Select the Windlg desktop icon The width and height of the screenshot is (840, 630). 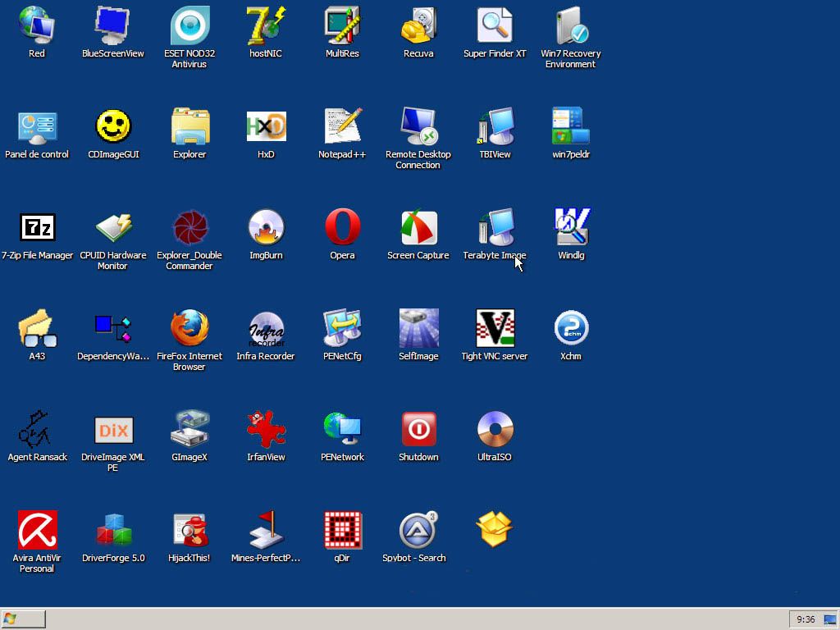571,228
